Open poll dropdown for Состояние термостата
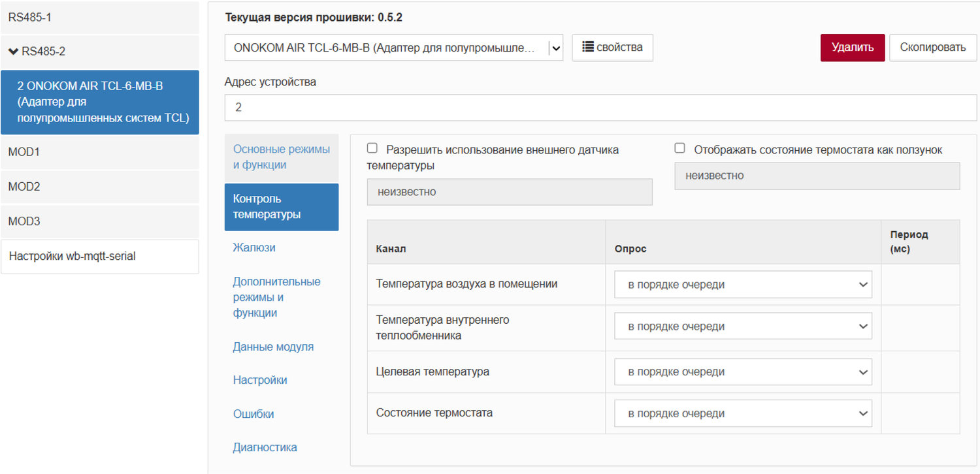 tap(743, 414)
